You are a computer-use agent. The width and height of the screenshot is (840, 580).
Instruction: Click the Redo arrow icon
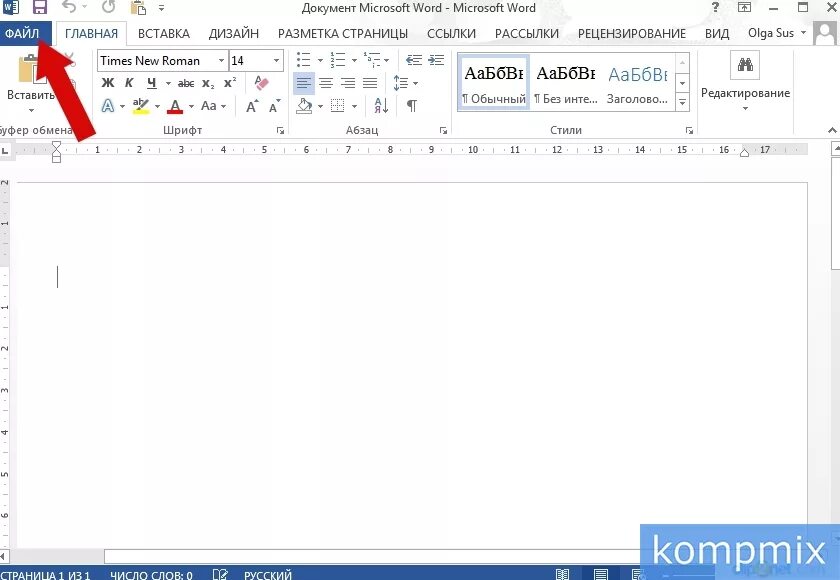pyautogui.click(x=109, y=7)
